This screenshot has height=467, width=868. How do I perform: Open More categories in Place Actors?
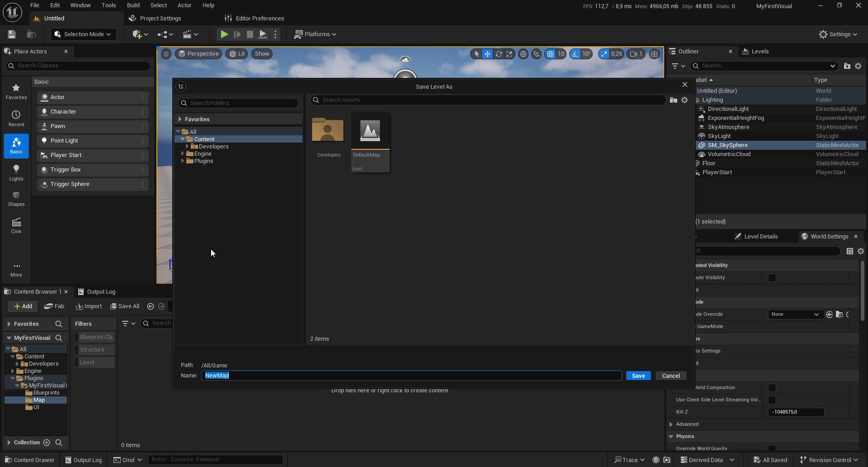pos(16,270)
